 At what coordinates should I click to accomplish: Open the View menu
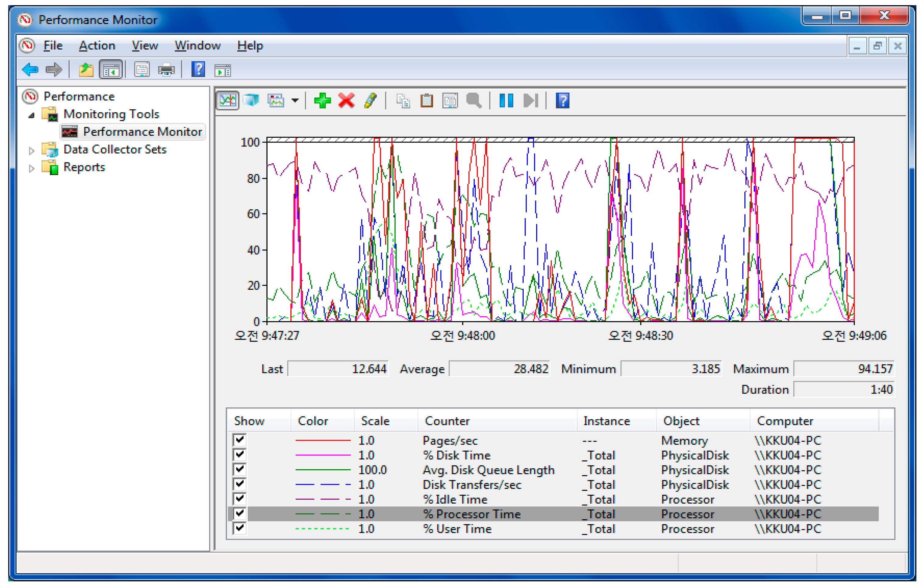145,45
